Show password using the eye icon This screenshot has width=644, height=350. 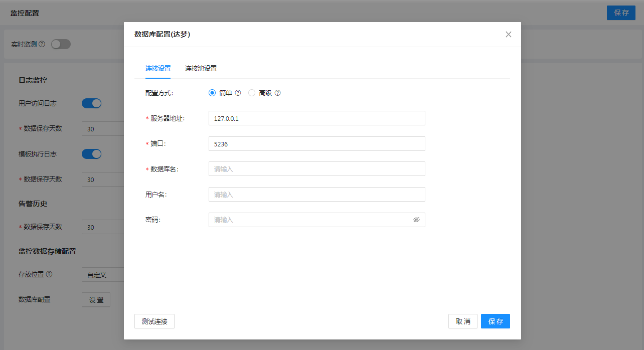pos(416,220)
